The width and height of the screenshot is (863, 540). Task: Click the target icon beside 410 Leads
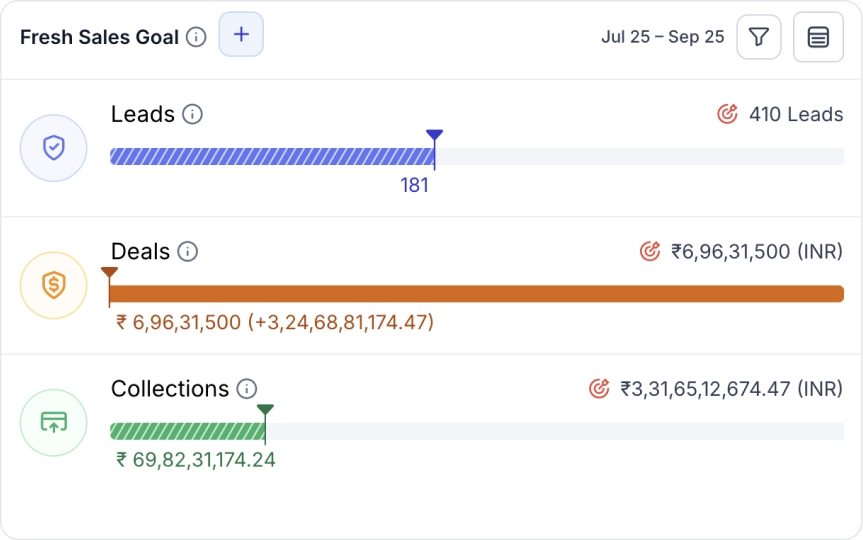[728, 114]
